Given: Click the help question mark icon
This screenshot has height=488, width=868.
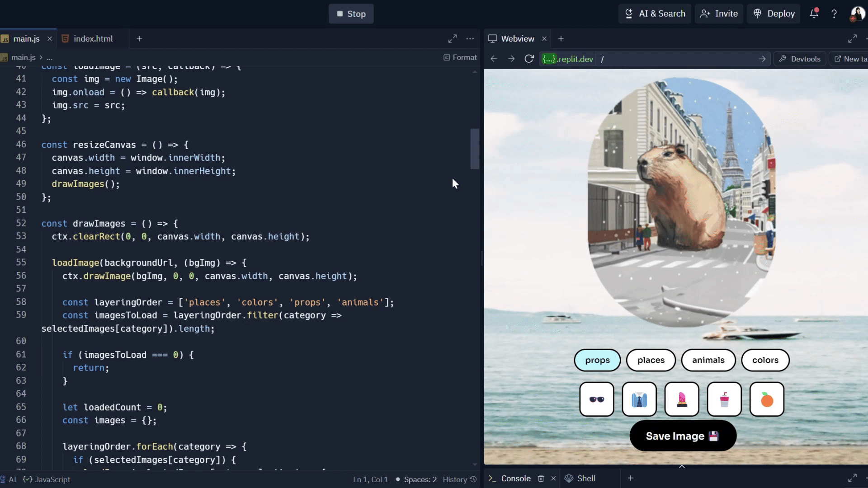Looking at the screenshot, I should [x=834, y=14].
